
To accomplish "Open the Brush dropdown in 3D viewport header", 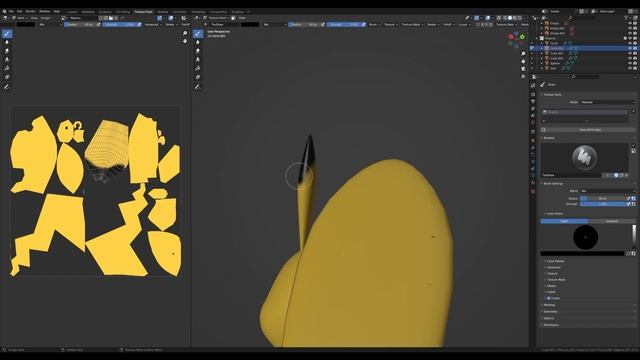I will (373, 24).
